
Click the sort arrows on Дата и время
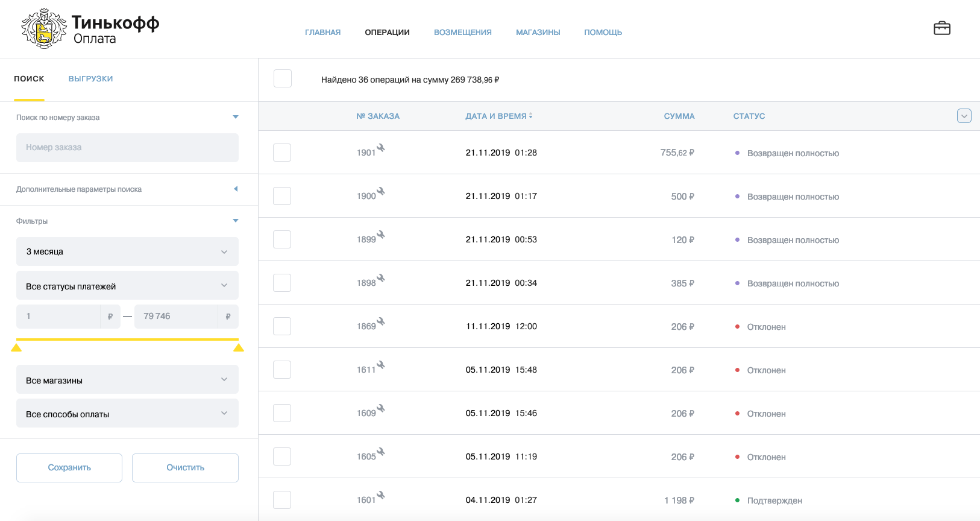[x=530, y=116]
